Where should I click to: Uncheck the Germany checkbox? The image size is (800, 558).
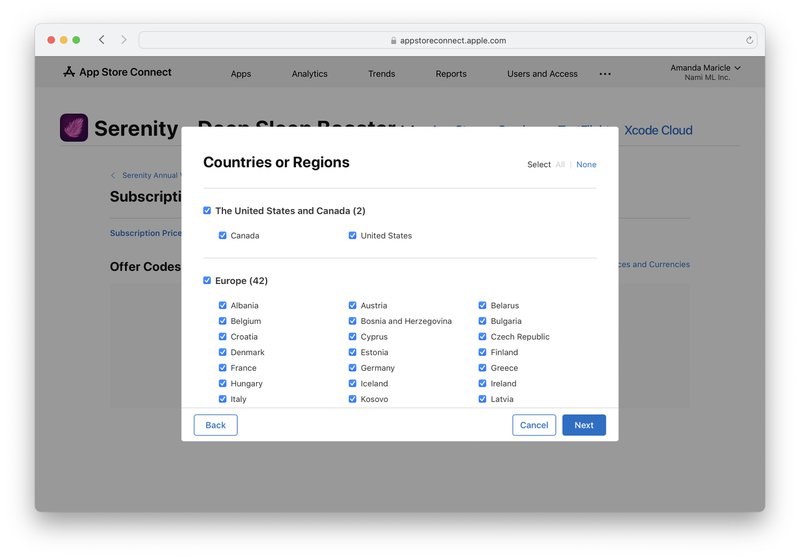[x=353, y=367]
